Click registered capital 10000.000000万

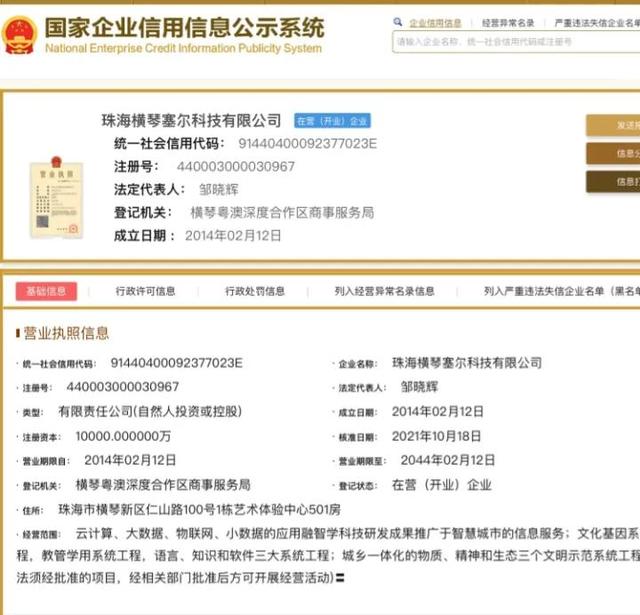(123, 436)
